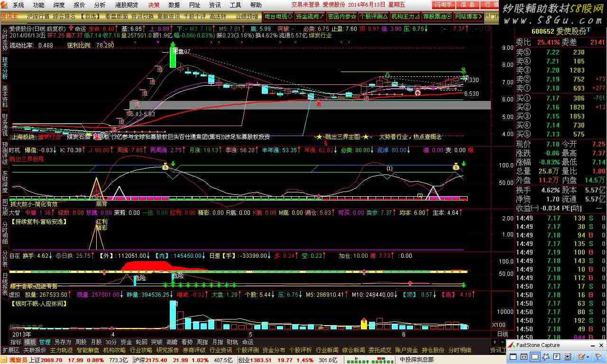607x364 pixels.
Task: Open the 功能 menu
Action: [x=39, y=5]
